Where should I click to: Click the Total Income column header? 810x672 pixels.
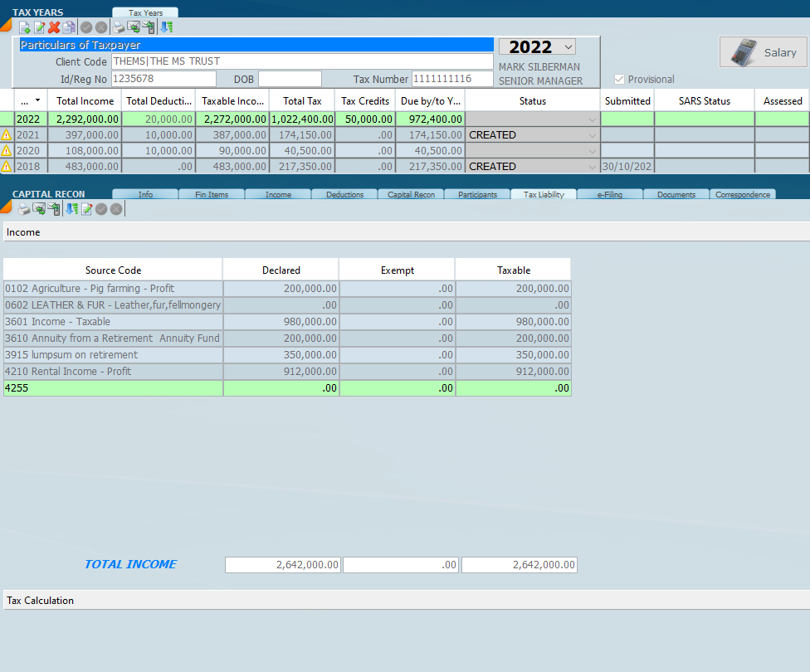coord(85,101)
